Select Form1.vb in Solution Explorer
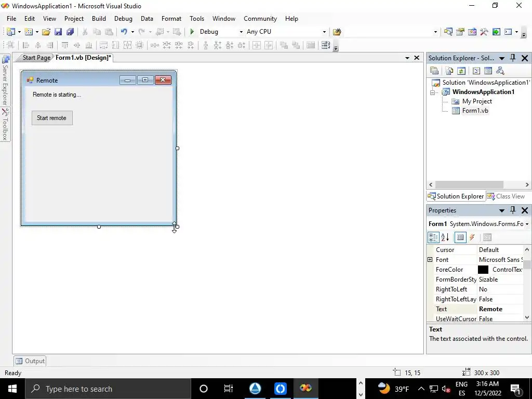This screenshot has height=399, width=532. click(x=475, y=111)
